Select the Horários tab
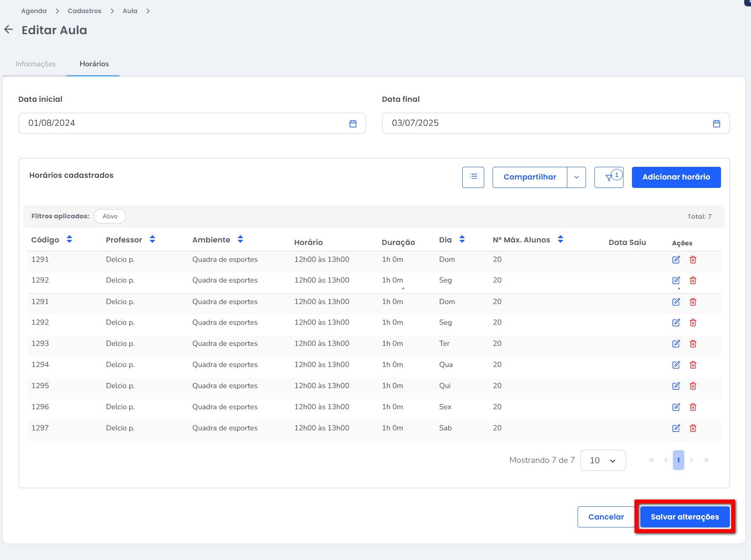This screenshot has width=751, height=560. pos(94,64)
